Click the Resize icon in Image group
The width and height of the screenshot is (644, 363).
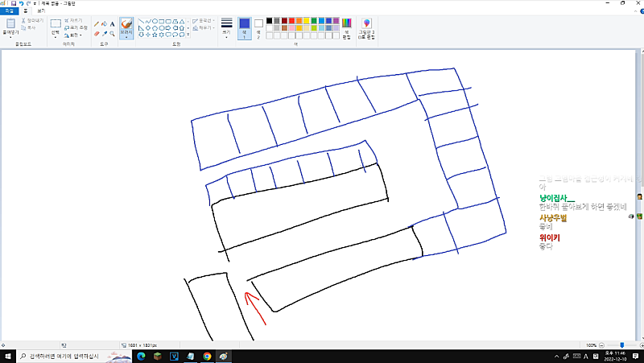(67, 27)
